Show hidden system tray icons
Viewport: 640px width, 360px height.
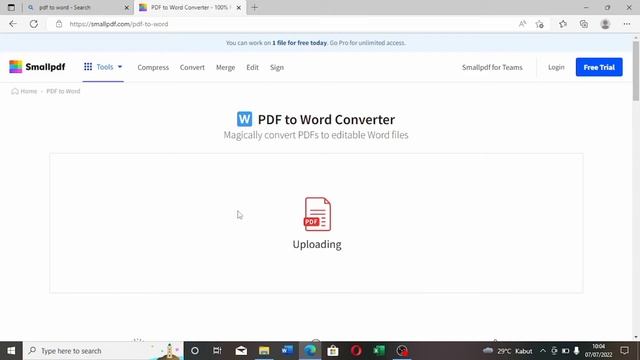tap(542, 351)
